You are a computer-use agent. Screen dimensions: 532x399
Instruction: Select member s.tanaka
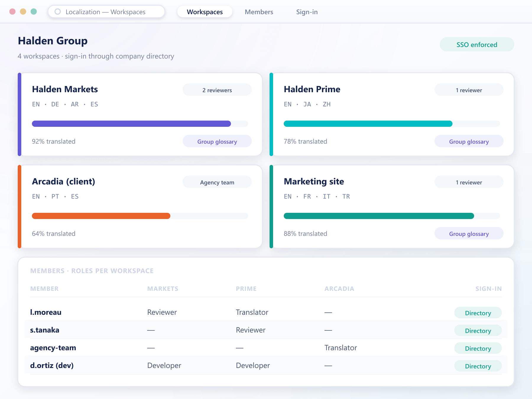coord(45,330)
